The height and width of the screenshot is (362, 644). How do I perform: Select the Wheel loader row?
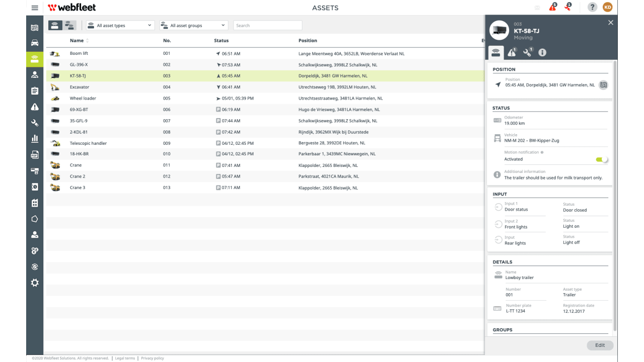(265, 99)
